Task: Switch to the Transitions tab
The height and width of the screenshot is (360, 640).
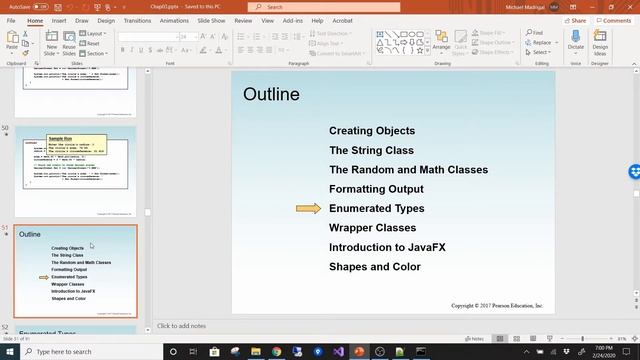Action: click(137, 20)
